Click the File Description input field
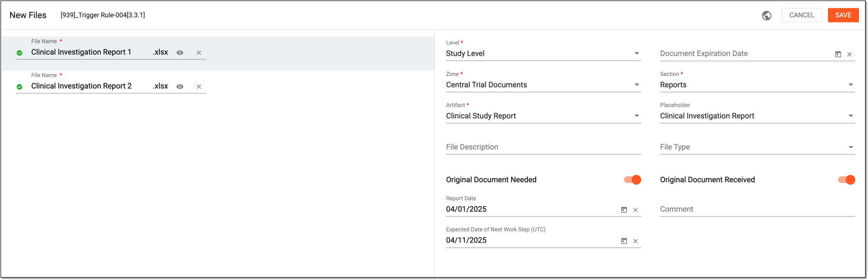The width and height of the screenshot is (868, 280). pyautogui.click(x=543, y=147)
